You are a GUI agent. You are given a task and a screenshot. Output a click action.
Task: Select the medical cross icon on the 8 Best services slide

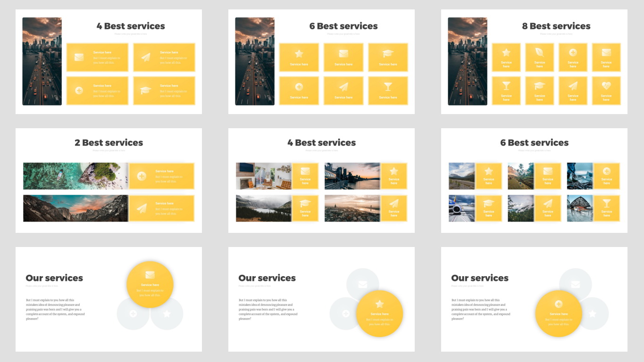click(573, 51)
